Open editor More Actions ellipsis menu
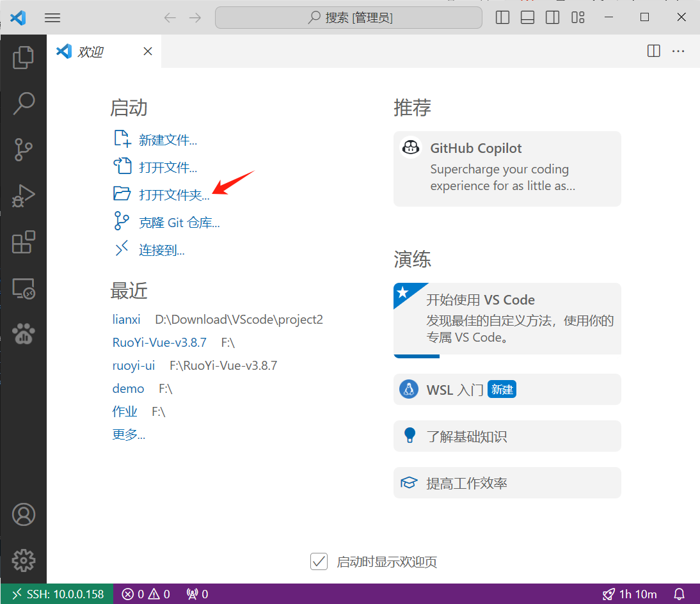The image size is (700, 604). [x=678, y=51]
